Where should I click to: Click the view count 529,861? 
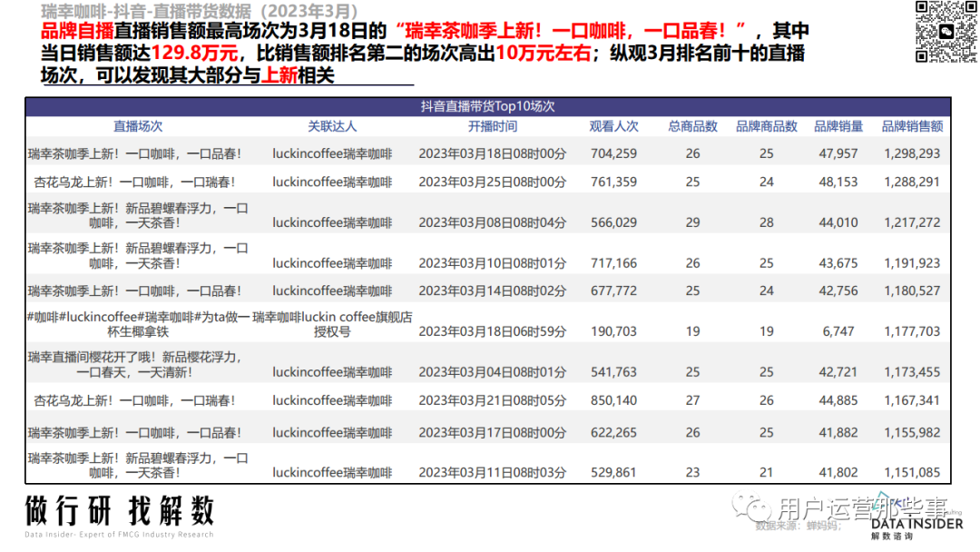click(613, 473)
